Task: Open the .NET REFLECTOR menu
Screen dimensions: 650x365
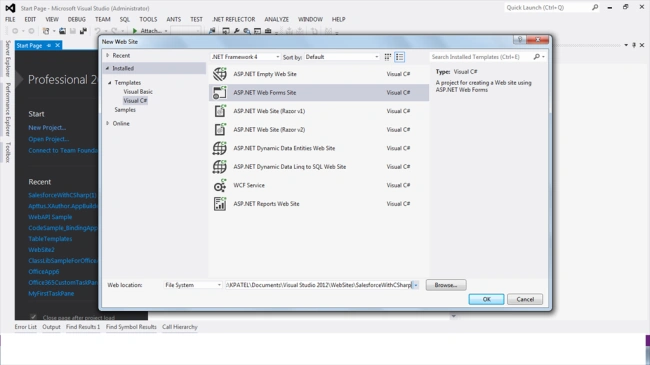Action: pos(234,19)
